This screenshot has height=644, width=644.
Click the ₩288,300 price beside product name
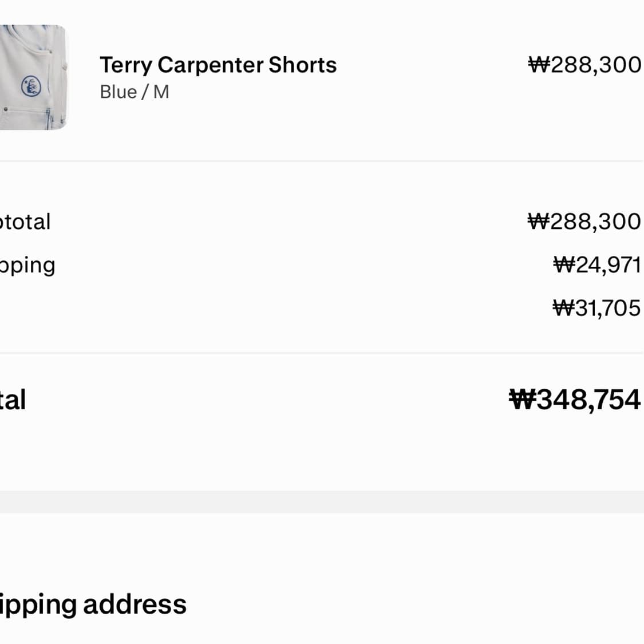[x=584, y=65]
